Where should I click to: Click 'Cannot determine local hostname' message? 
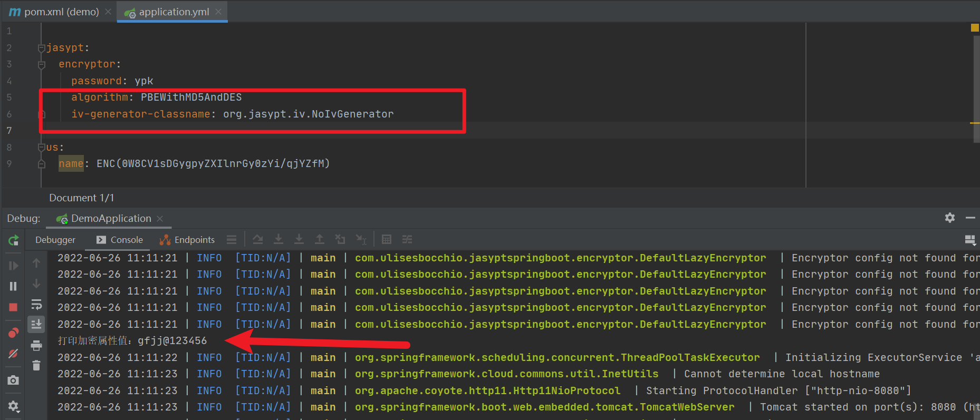782,374
